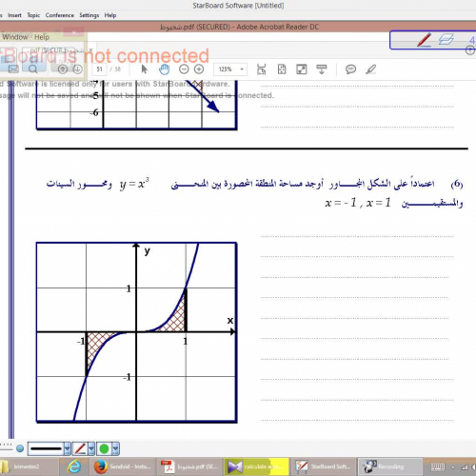Switch to the PDF Acrobat taskbar item
Screen dimensions: 476x476
(x=189, y=466)
